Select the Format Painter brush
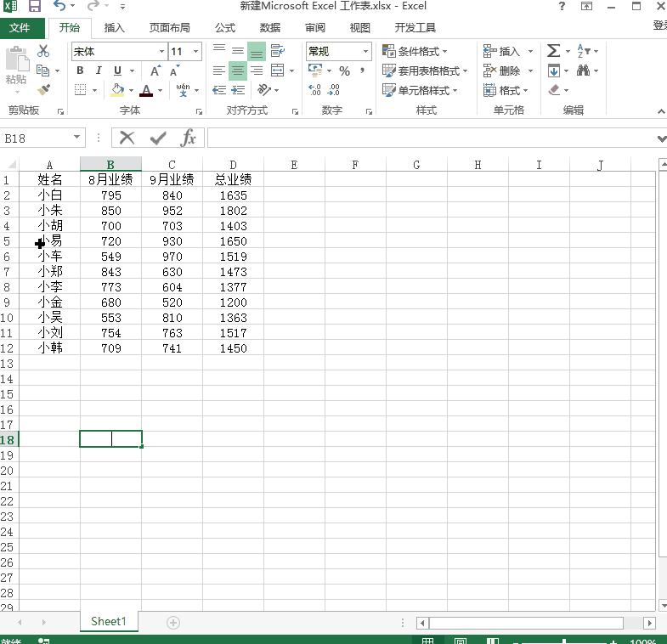The width and height of the screenshot is (667, 644). (43, 90)
